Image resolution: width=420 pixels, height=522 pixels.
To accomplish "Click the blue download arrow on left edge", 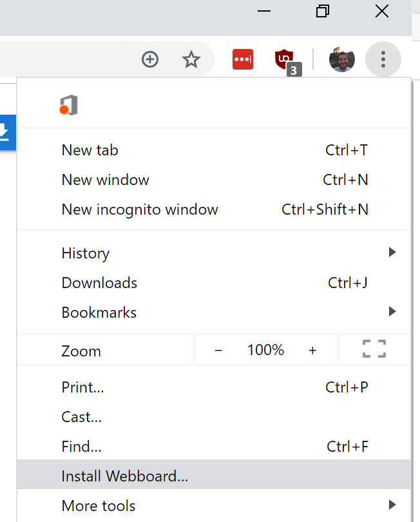I will coord(6,133).
